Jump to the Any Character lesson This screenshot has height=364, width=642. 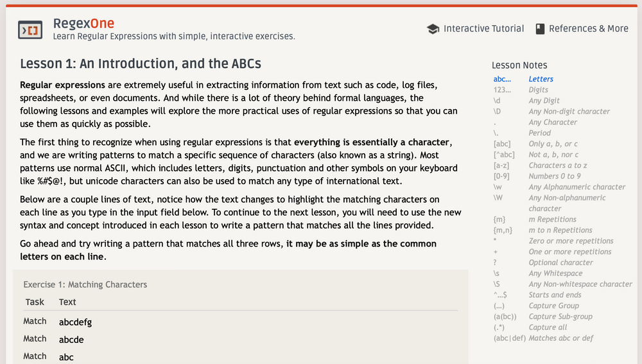552,122
